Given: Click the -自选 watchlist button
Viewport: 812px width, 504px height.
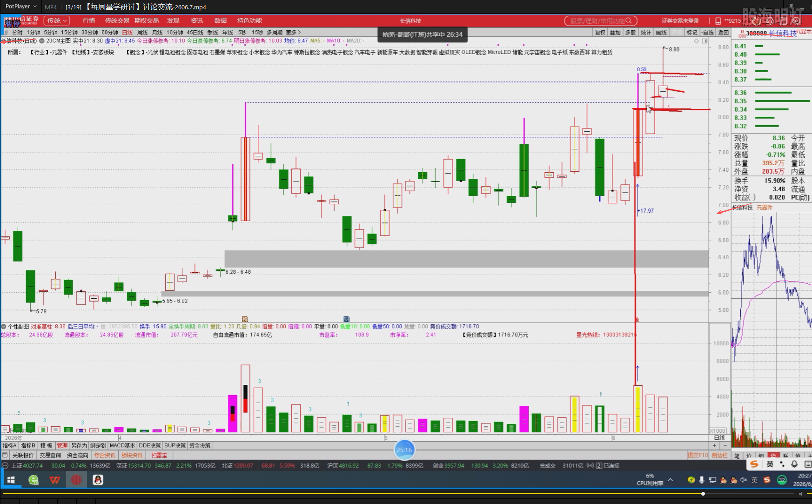Looking at the screenshot, I should tap(707, 33).
